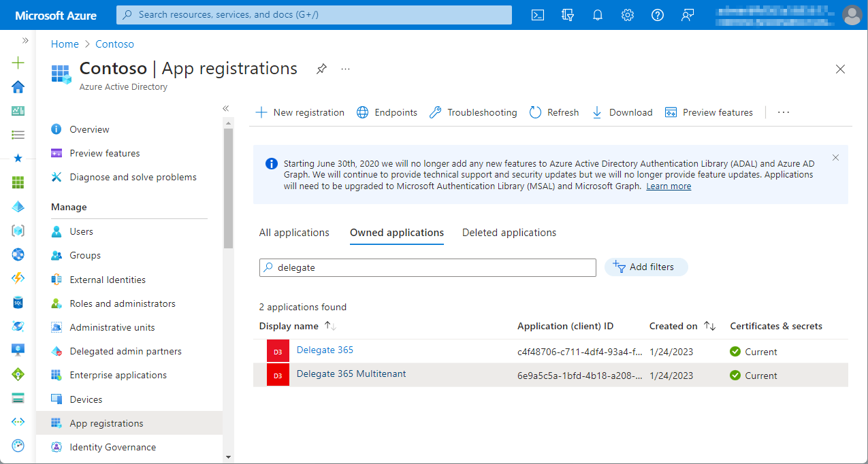868x464 pixels.
Task: Open the notifications bell
Action: [598, 15]
